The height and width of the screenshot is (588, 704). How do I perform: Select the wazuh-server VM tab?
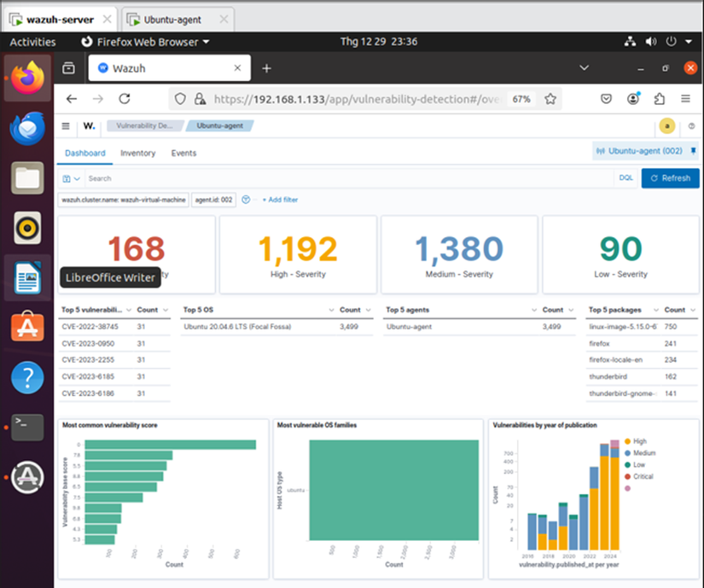[61, 20]
